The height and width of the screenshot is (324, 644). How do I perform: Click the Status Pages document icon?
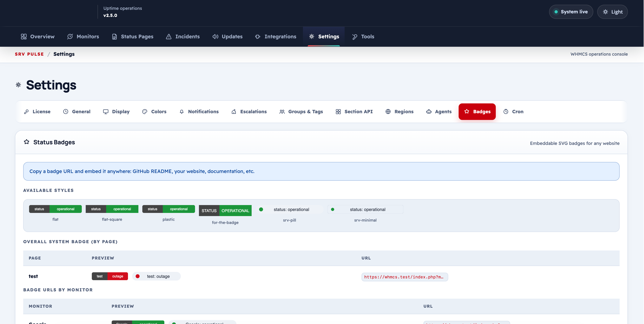tap(114, 37)
